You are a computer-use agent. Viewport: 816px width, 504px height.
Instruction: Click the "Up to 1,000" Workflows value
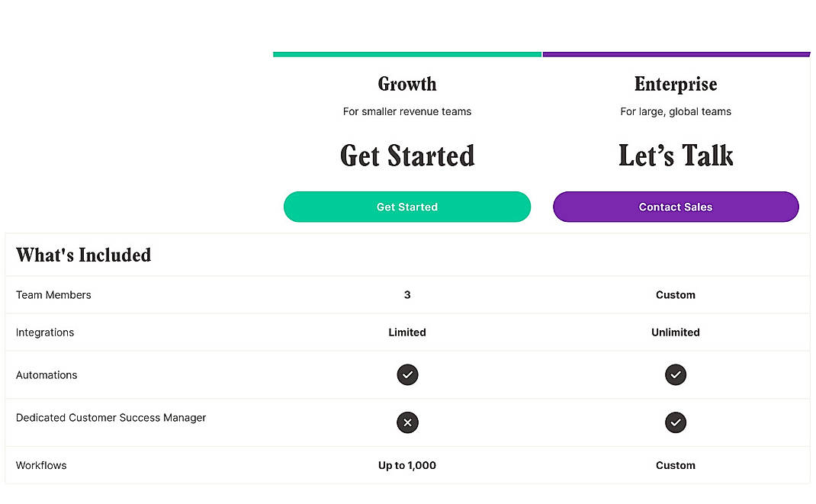[x=407, y=465]
